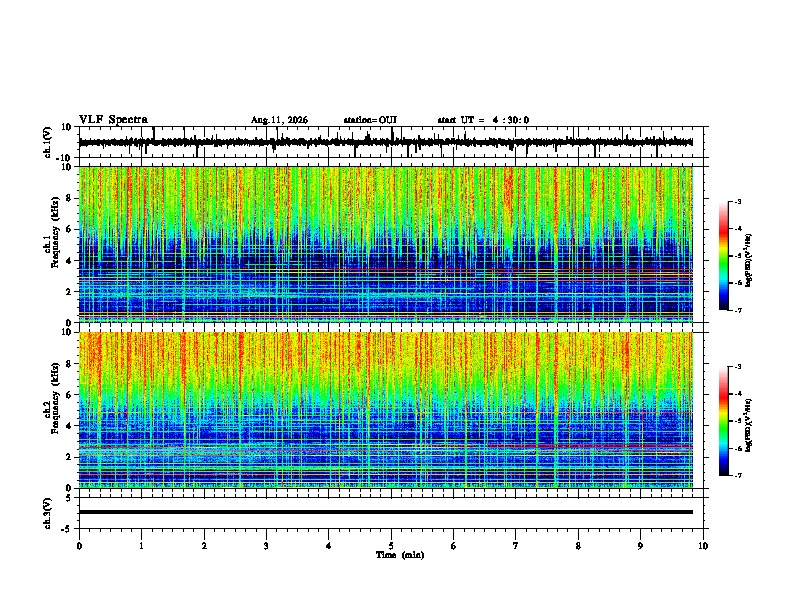Click the time axis tick label "4"

point(329,546)
